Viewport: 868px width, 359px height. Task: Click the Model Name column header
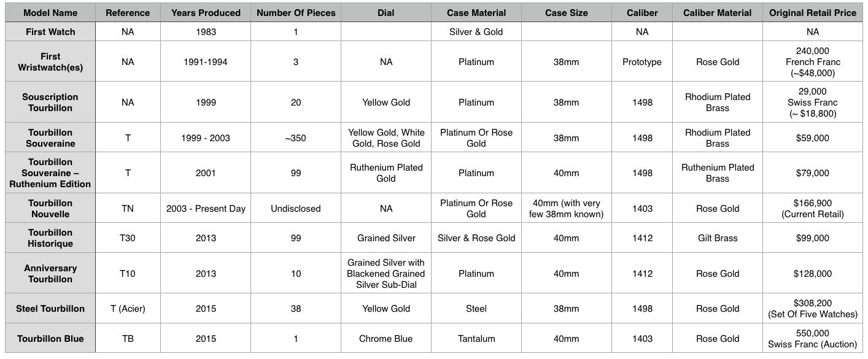pos(50,13)
